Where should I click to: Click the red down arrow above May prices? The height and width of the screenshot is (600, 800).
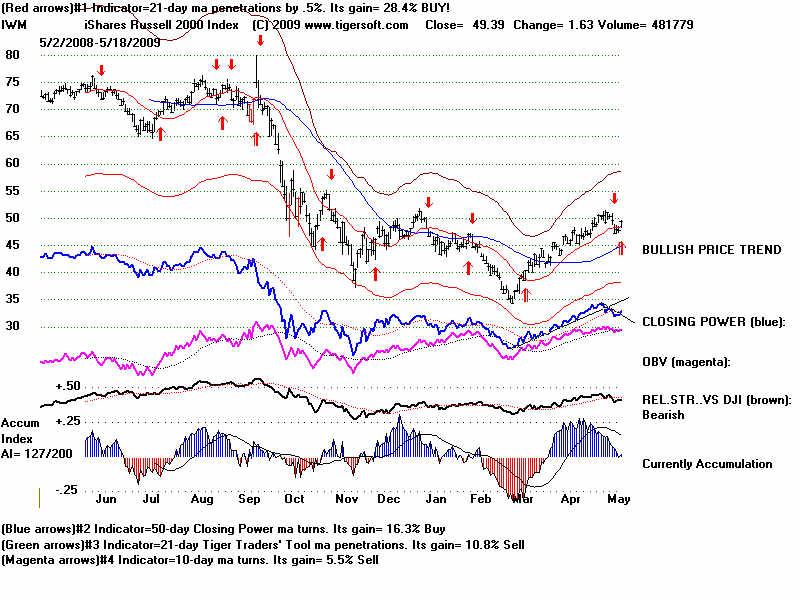(615, 199)
